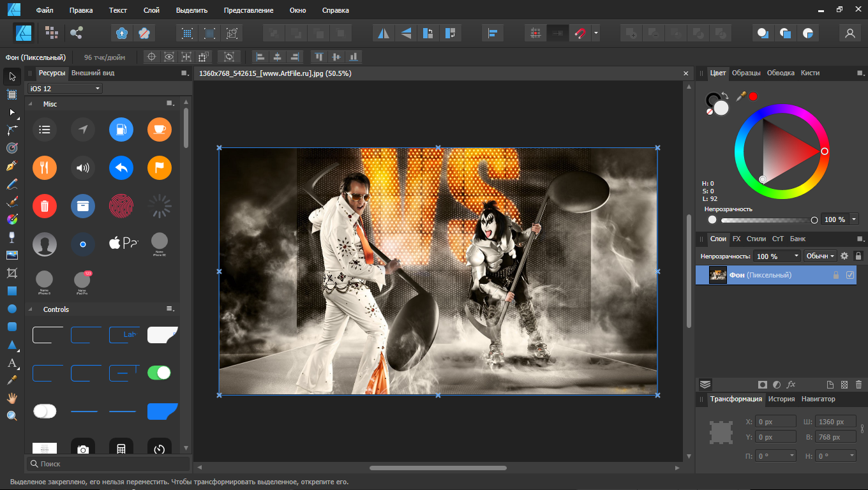Screen dimensions: 868x490
Task: Choose the Ellipse shape tool
Action: pos(11,309)
